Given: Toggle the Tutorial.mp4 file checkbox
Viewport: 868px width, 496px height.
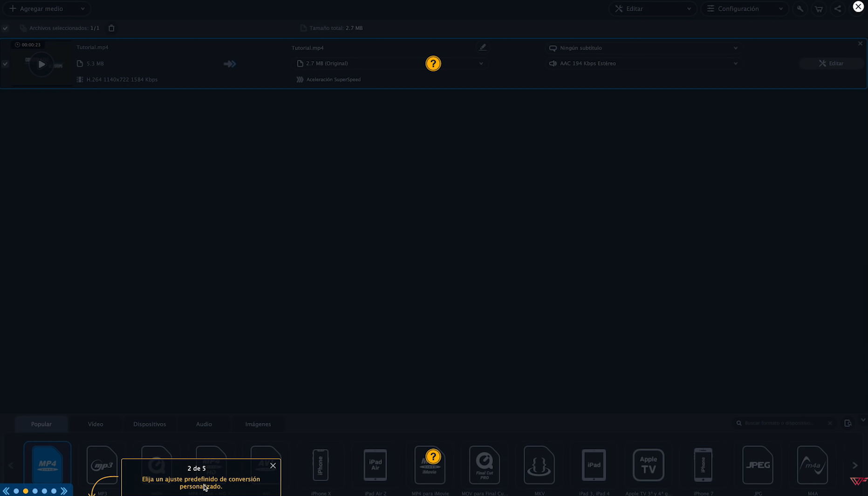Looking at the screenshot, I should click(x=5, y=63).
